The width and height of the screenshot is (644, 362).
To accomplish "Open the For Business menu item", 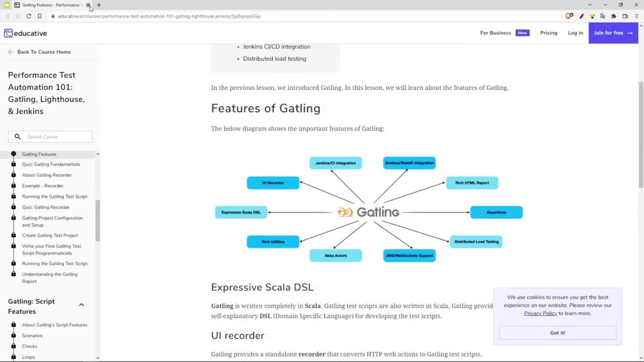I will click(x=495, y=33).
